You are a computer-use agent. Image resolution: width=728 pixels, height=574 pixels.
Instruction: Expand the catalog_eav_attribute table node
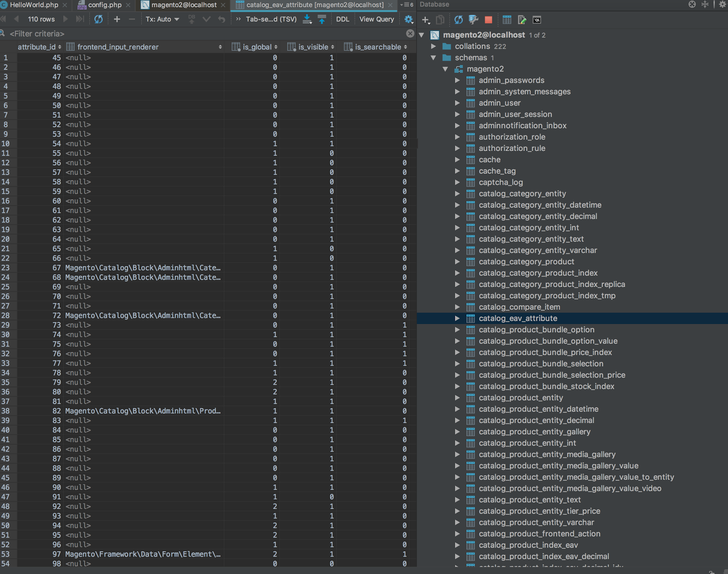[457, 318]
